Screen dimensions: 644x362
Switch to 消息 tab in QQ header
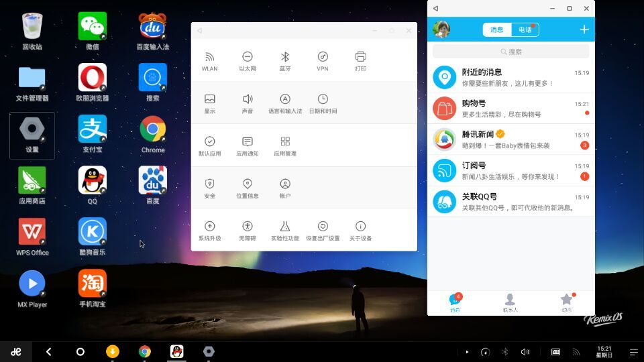[x=496, y=29]
